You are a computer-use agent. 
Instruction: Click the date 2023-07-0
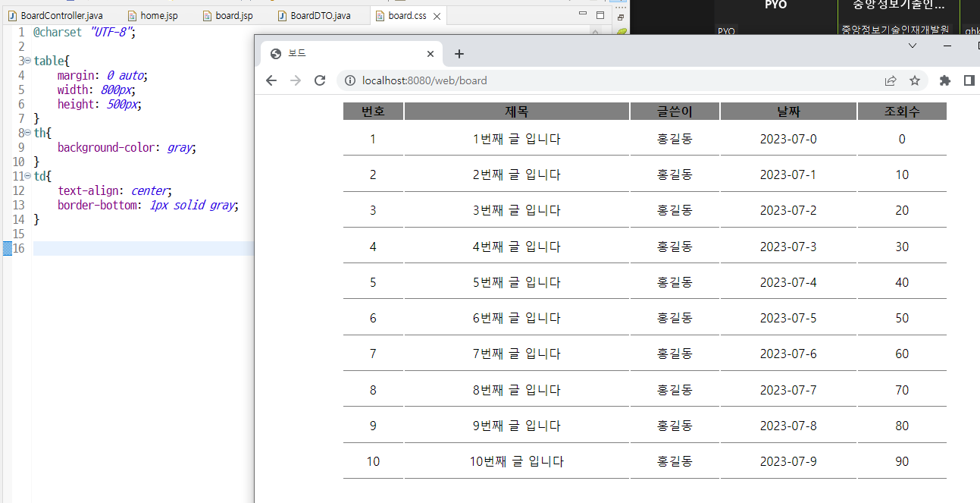pyautogui.click(x=788, y=139)
